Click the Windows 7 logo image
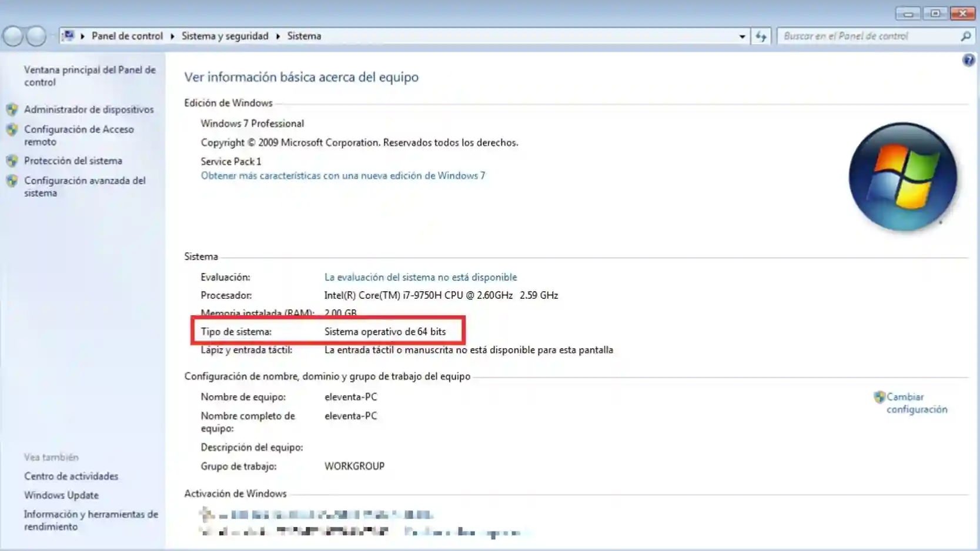Image resolution: width=980 pixels, height=551 pixels. (x=903, y=176)
